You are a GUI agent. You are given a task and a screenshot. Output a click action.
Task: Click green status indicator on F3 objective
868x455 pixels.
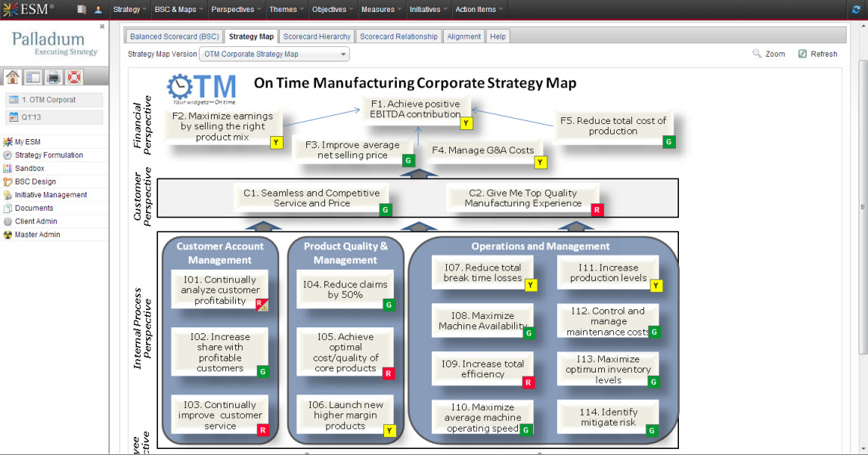[x=408, y=160]
